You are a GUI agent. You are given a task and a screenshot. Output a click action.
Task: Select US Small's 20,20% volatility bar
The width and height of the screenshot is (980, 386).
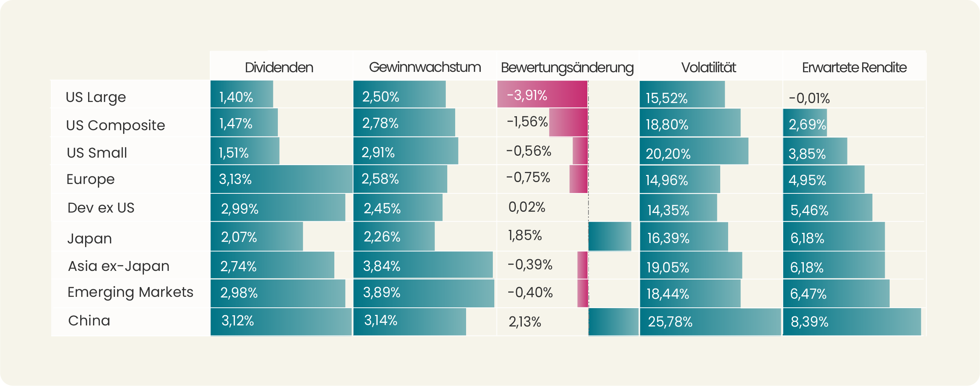pos(693,151)
